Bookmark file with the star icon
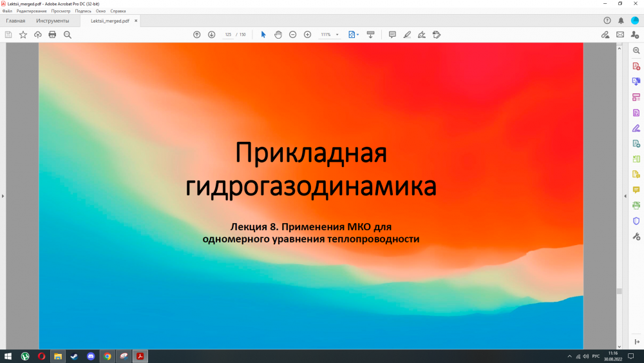Image resolution: width=644 pixels, height=363 pixels. 23,34
